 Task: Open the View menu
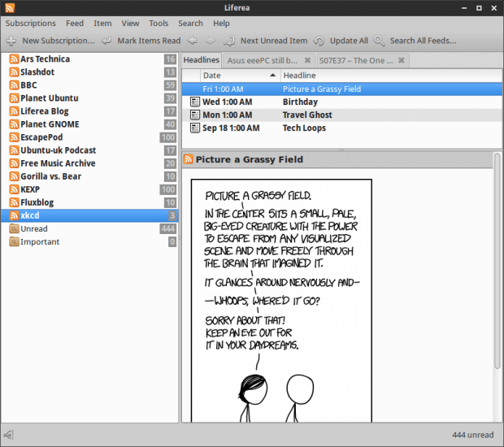pos(130,24)
